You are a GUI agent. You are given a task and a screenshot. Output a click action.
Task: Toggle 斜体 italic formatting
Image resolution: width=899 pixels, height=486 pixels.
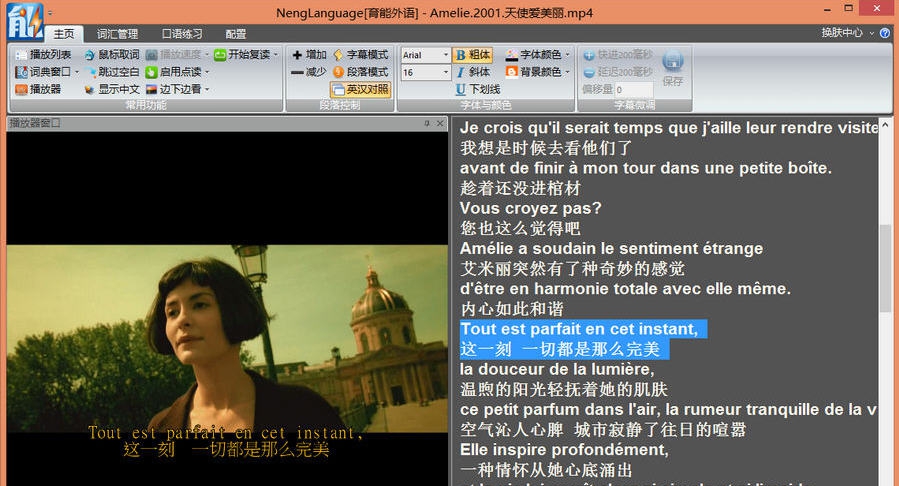click(x=473, y=72)
